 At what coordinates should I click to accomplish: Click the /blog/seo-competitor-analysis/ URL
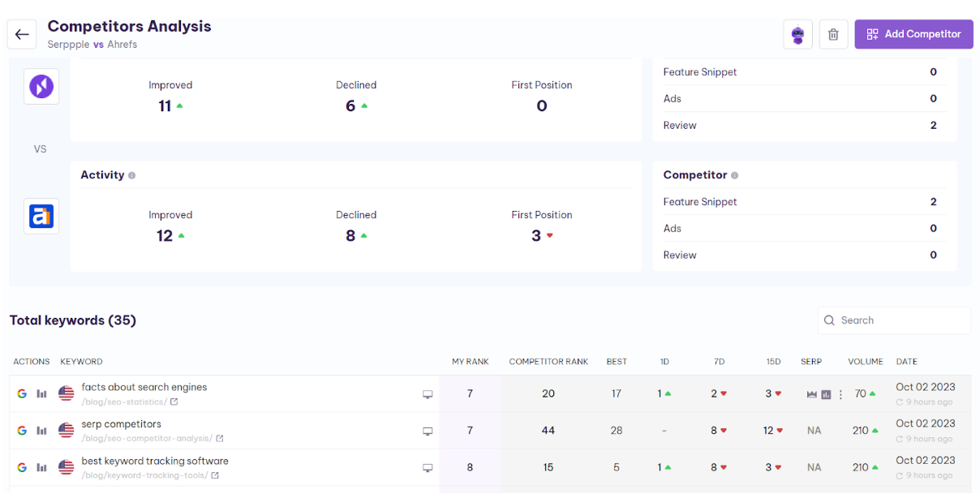147,438
